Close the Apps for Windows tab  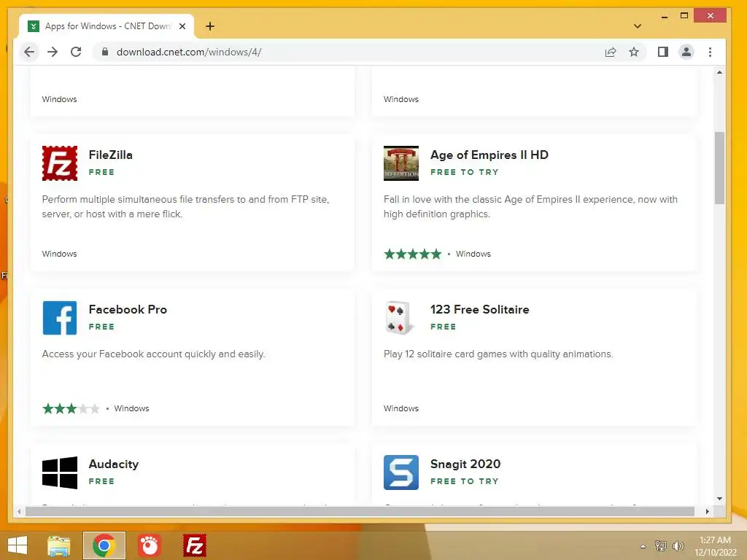pos(182,26)
